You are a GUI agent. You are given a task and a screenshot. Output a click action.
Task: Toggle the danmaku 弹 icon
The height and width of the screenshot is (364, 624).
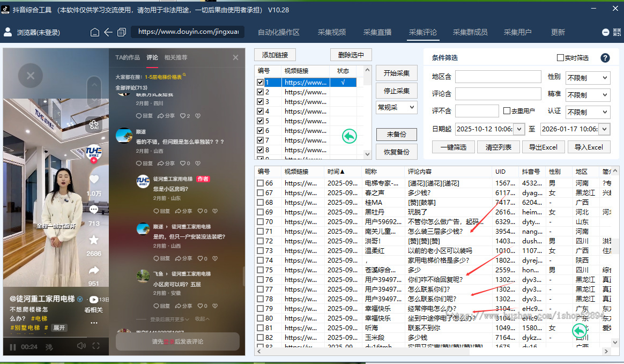pyautogui.click(x=49, y=347)
